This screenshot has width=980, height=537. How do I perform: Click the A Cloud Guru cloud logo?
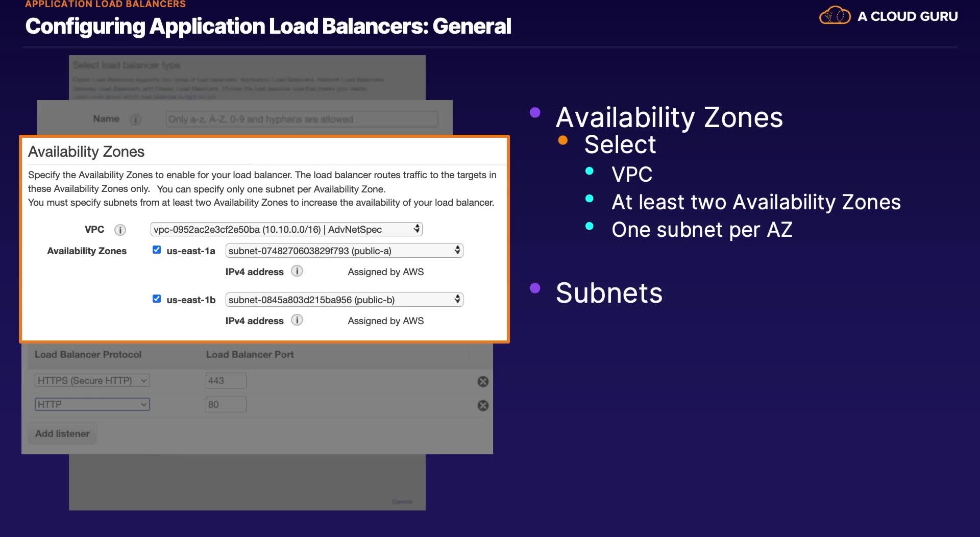(835, 16)
